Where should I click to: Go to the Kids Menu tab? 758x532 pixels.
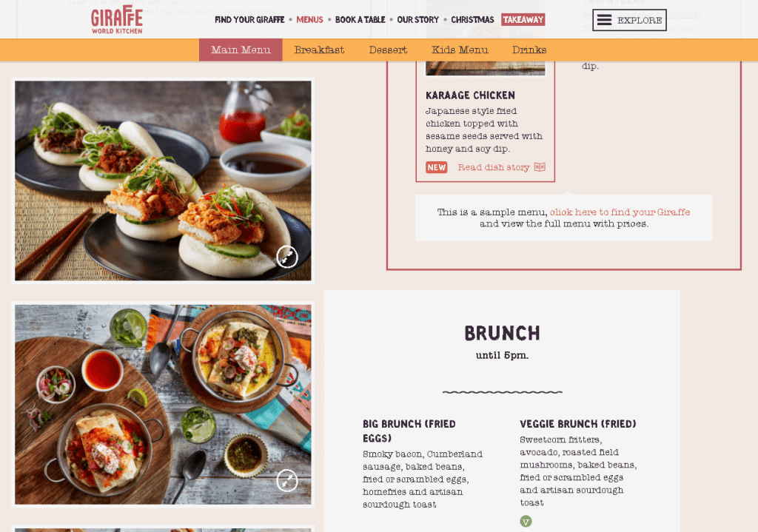click(460, 50)
